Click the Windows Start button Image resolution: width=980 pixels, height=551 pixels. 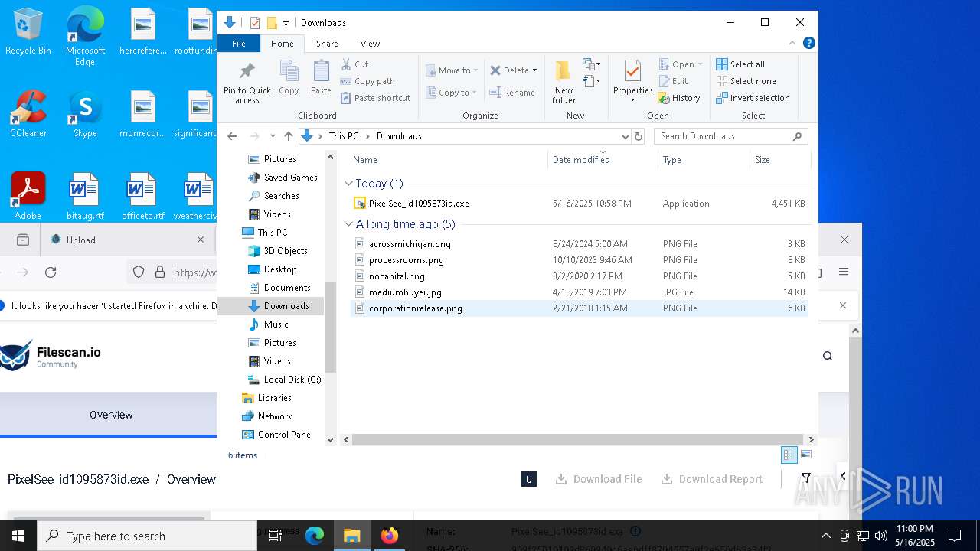pyautogui.click(x=18, y=536)
